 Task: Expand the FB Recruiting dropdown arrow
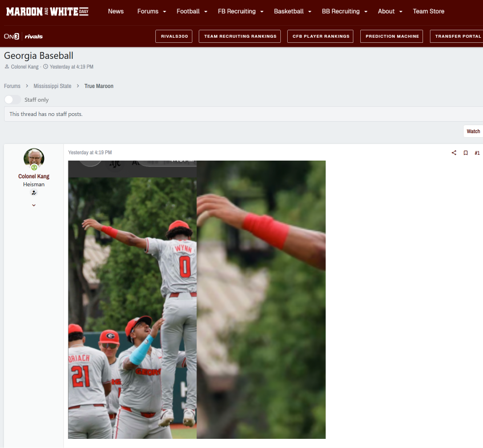pos(262,12)
